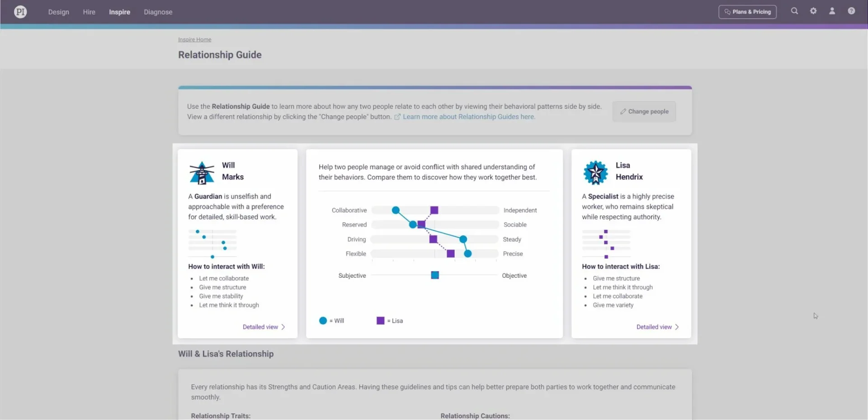Click the Subjective-Objective slider marker
The image size is (868, 420).
pyautogui.click(x=435, y=275)
